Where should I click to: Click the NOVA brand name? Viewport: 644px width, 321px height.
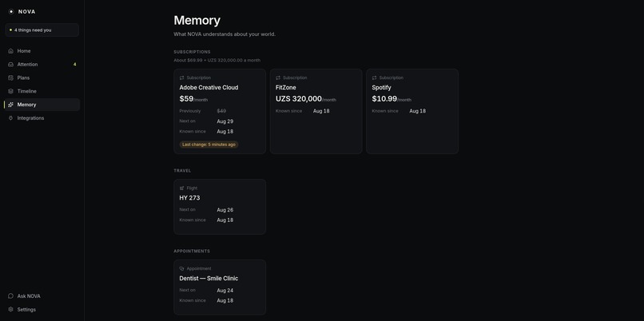pos(26,11)
